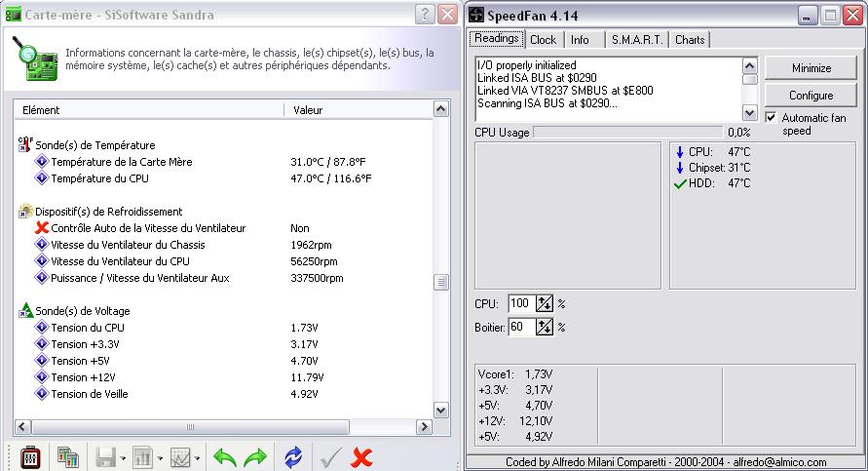Click the bar charts report icon

pyautogui.click(x=67, y=456)
